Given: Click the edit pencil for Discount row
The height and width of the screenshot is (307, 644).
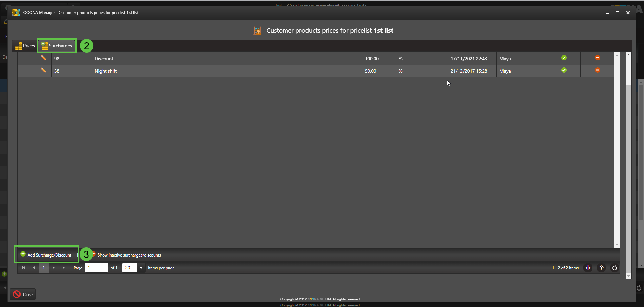Looking at the screenshot, I should click(43, 58).
